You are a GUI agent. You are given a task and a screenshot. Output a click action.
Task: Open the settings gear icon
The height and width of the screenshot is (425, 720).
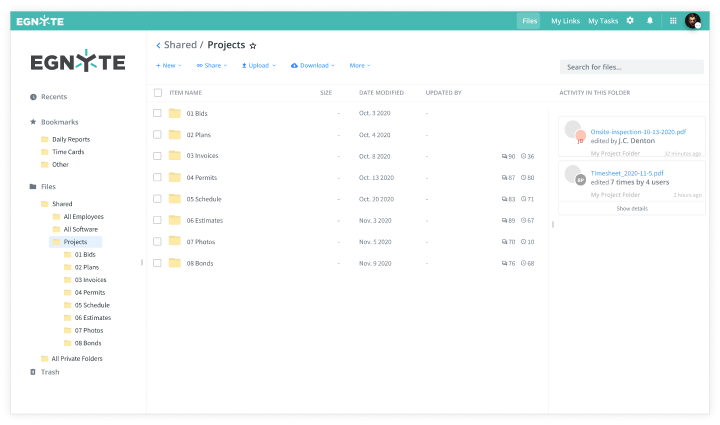click(x=630, y=20)
